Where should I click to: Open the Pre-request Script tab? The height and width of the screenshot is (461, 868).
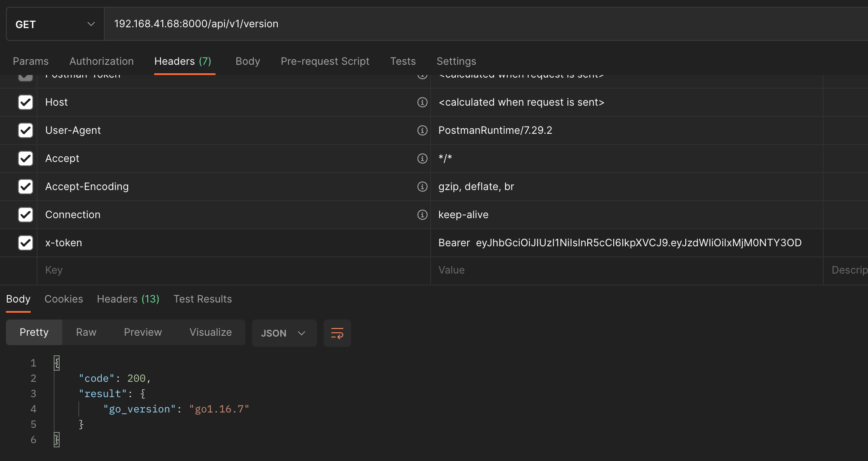[325, 61]
